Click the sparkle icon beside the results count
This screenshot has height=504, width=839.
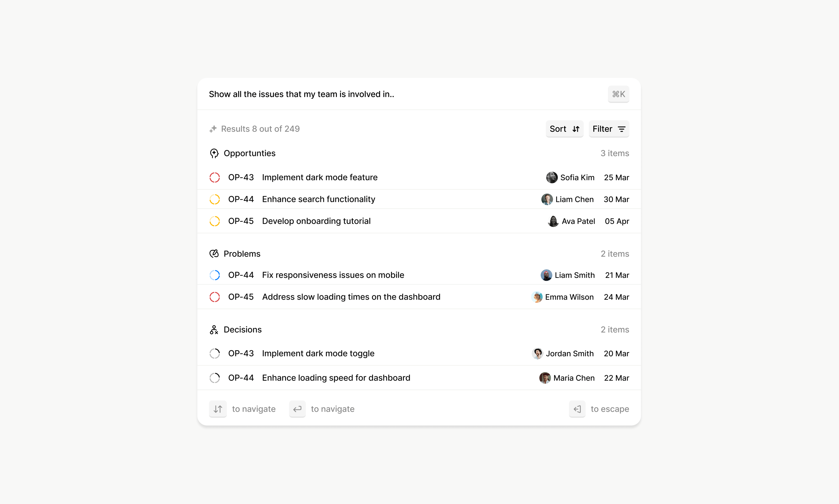(x=213, y=129)
